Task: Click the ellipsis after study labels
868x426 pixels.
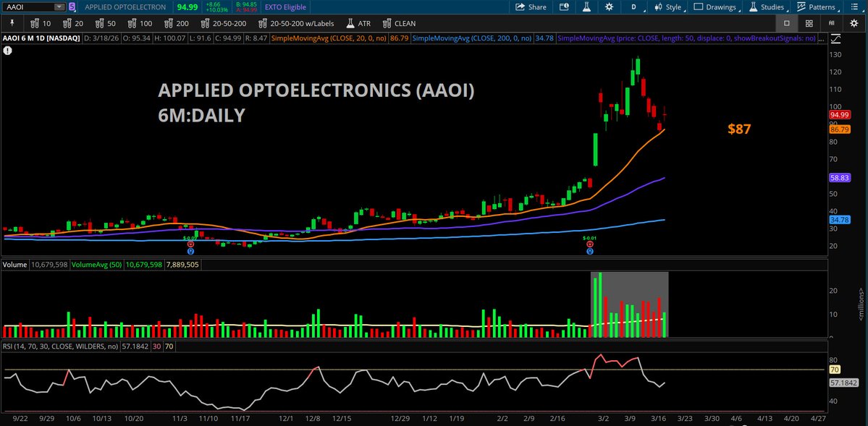Action: click(820, 39)
